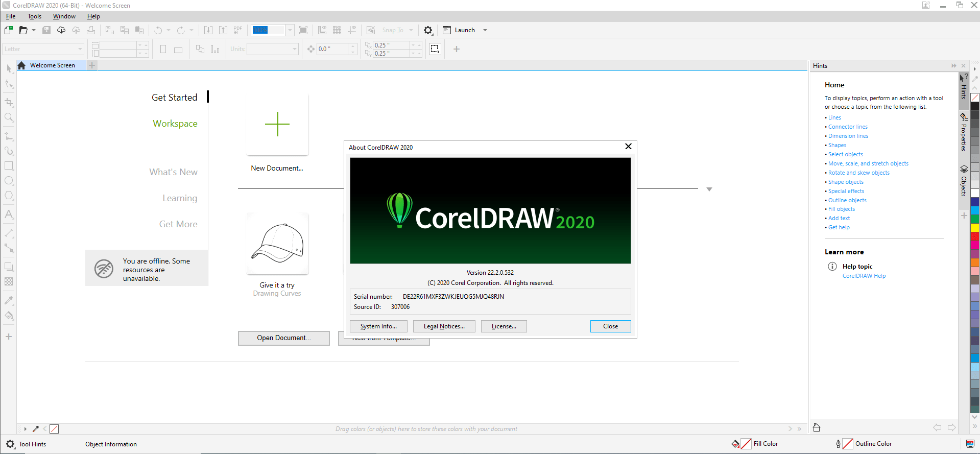The width and height of the screenshot is (980, 454).
Task: Click the status bar gear icon
Action: 10,444
